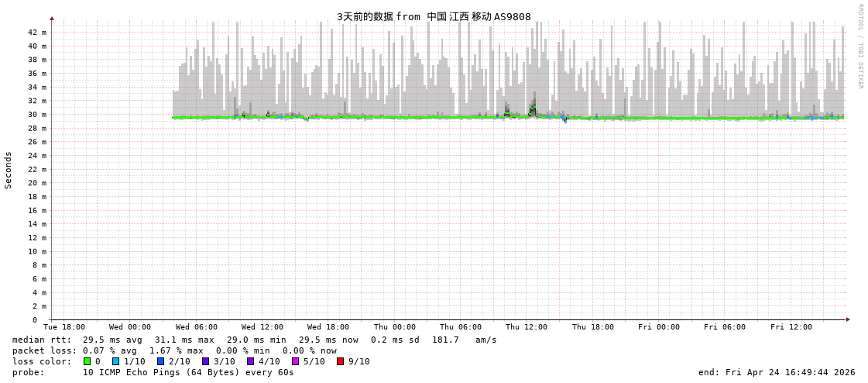This screenshot has width=868, height=383.
Task: Click the median rtt statistics line
Action: (x=254, y=340)
